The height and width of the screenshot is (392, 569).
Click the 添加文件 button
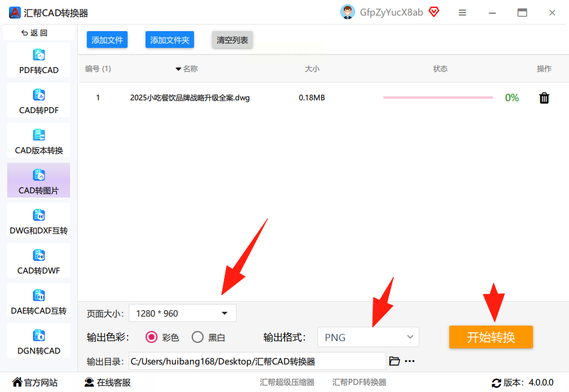107,39
